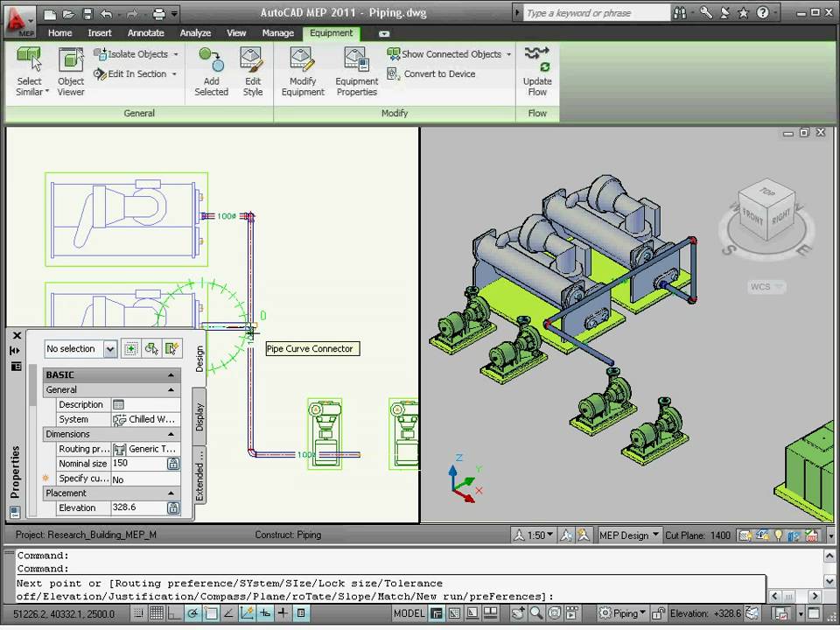Viewport: 840px width, 630px height.
Task: Click the Convert to Device button
Action: (431, 73)
